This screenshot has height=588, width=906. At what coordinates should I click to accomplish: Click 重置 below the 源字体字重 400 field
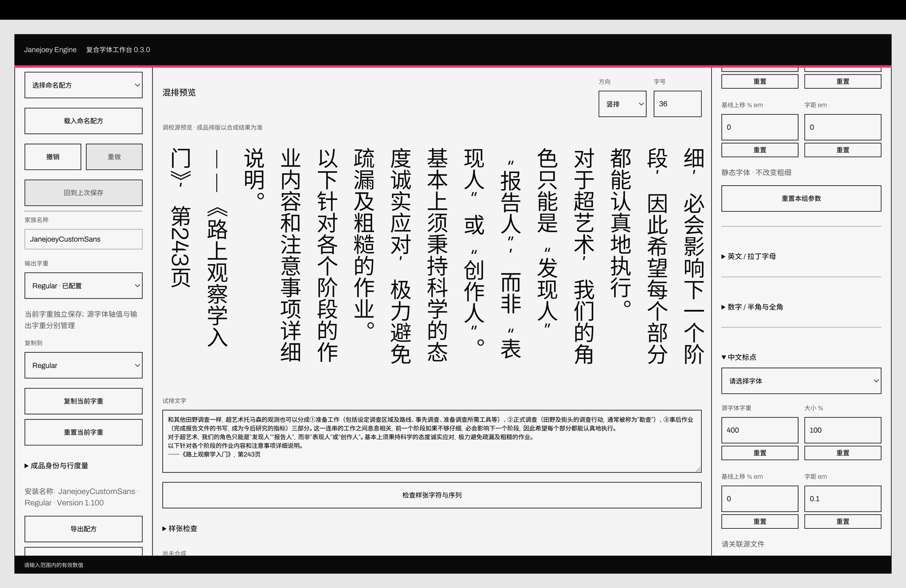(760, 453)
